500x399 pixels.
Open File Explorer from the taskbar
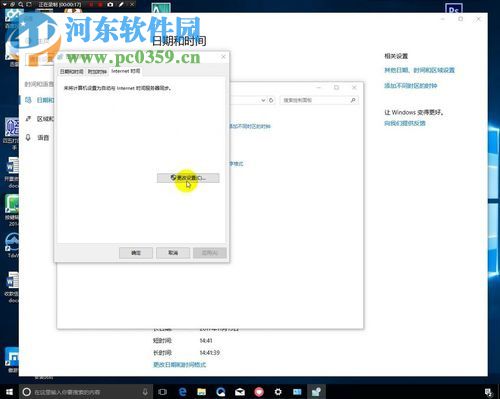[x=202, y=392]
